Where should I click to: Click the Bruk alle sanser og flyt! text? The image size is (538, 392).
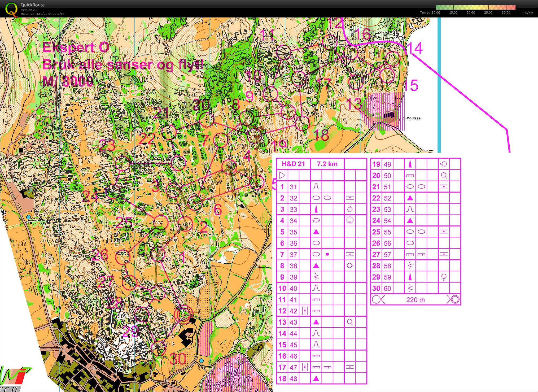click(x=123, y=65)
